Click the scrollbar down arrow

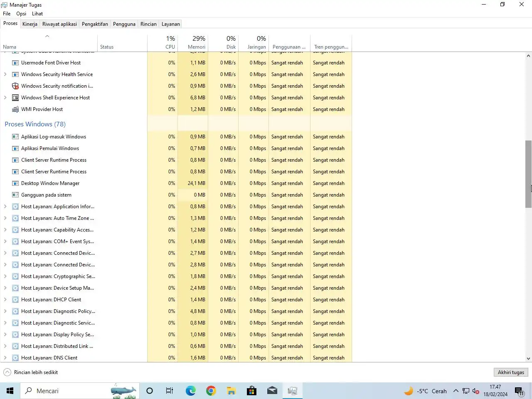pyautogui.click(x=528, y=358)
